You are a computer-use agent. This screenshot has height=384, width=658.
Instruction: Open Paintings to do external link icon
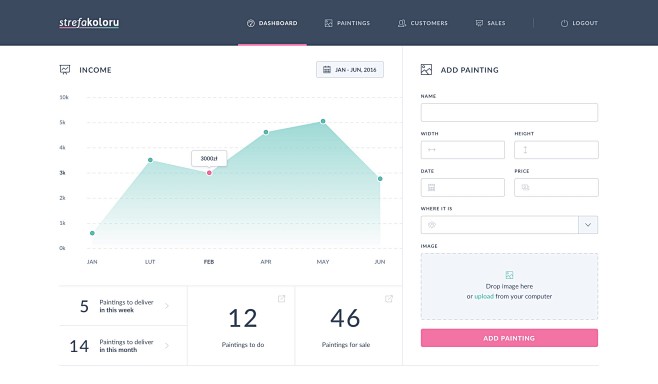282,298
